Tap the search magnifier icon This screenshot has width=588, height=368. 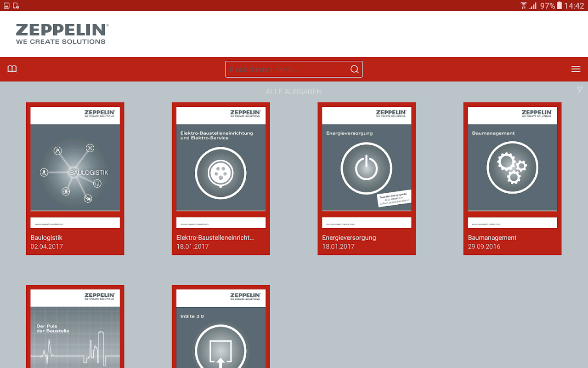[x=355, y=69]
